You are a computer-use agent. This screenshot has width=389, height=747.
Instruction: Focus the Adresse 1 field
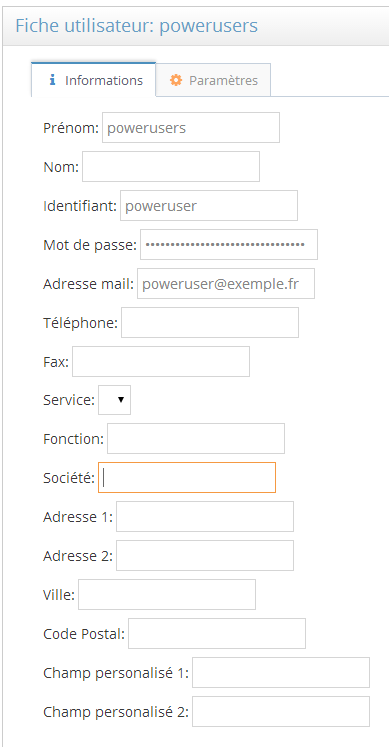click(205, 516)
